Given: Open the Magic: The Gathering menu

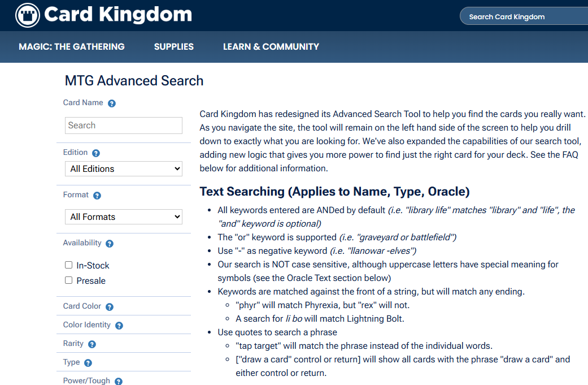Looking at the screenshot, I should point(72,46).
